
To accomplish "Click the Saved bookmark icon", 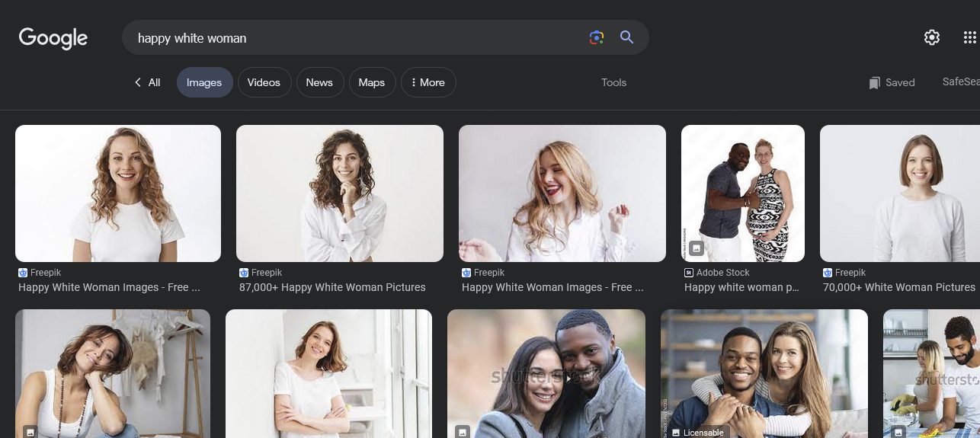I will click(x=875, y=83).
